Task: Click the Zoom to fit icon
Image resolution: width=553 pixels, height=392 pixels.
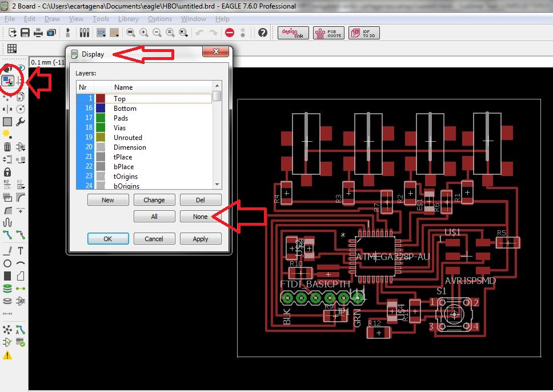Action: point(131,33)
